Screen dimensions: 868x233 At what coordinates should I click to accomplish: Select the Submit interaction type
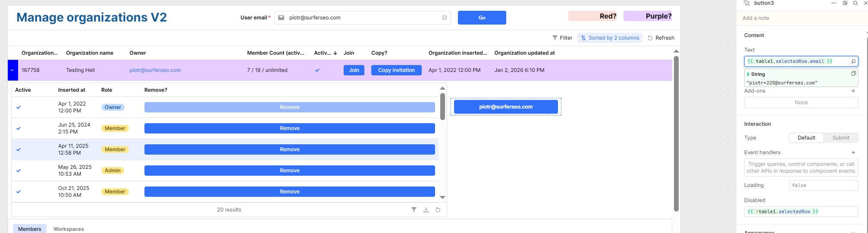841,138
